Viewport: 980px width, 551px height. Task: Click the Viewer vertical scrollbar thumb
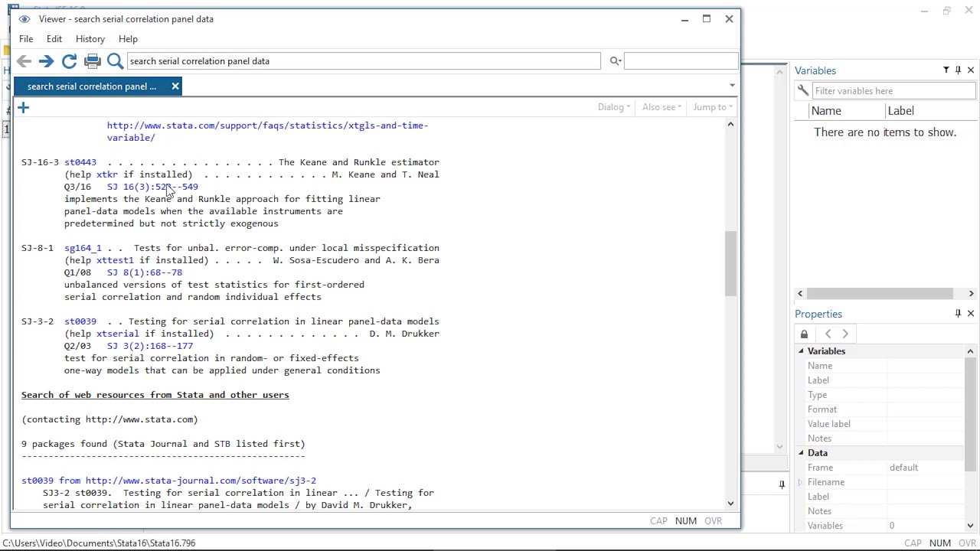click(x=730, y=263)
